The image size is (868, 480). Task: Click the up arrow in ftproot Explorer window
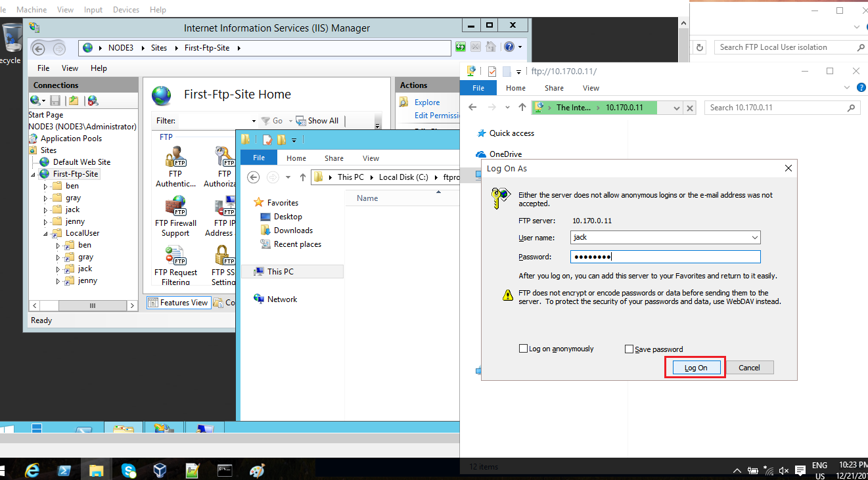pyautogui.click(x=303, y=177)
